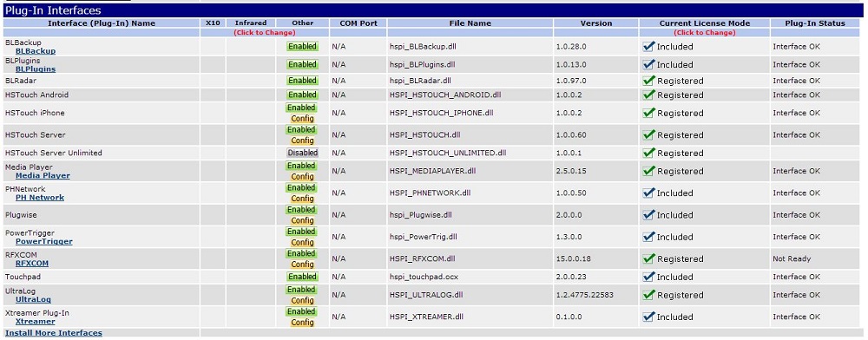The width and height of the screenshot is (868, 340).
Task: Click version 1.2.4775.22583 cell
Action: point(584,295)
